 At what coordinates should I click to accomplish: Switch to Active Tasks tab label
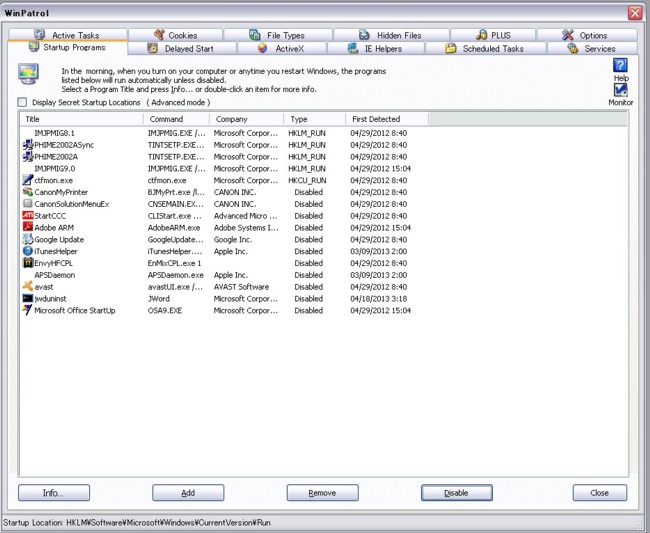pyautogui.click(x=75, y=35)
